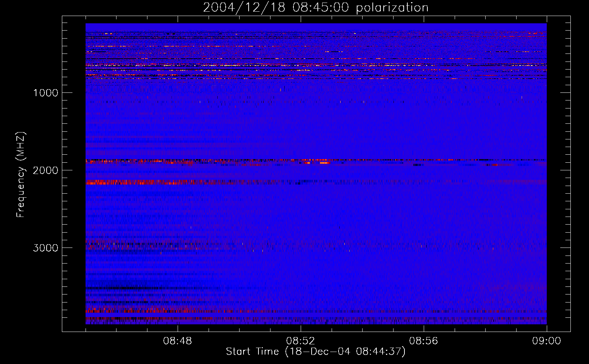Click the 08:56 time tick label

pos(424,341)
